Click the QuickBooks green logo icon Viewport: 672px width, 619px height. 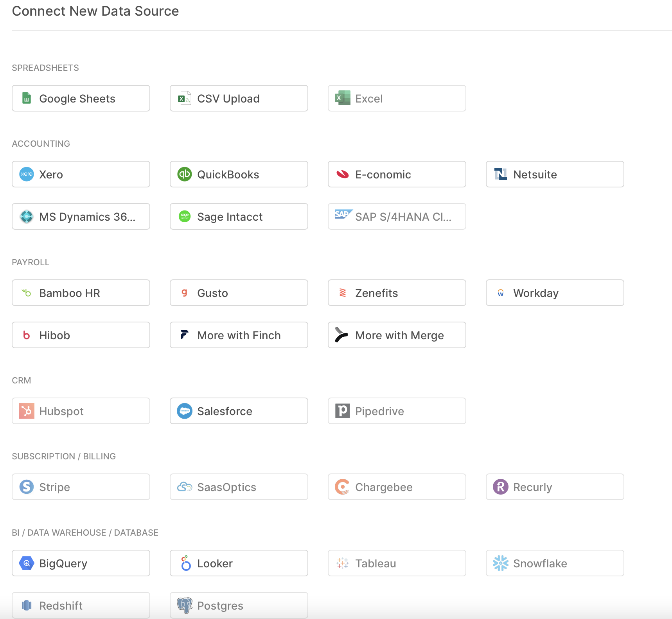point(185,174)
